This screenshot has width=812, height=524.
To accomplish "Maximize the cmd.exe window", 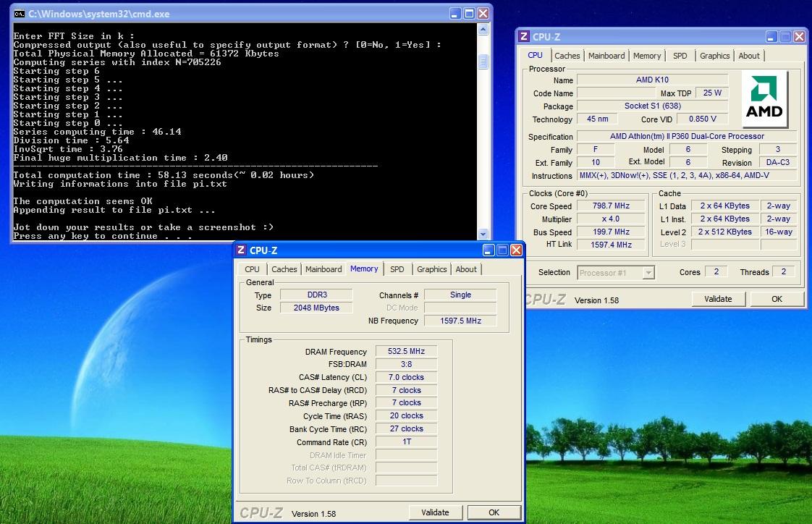I will (469, 14).
